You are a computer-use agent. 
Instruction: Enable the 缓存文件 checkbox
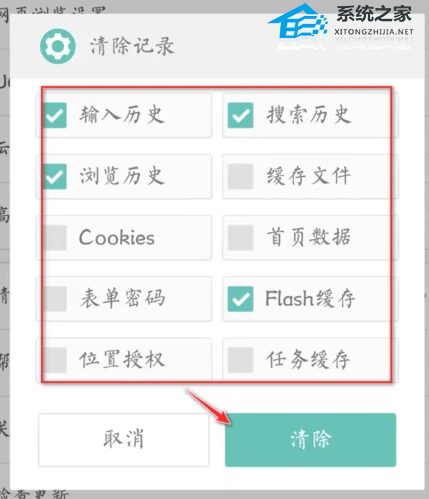pos(240,176)
